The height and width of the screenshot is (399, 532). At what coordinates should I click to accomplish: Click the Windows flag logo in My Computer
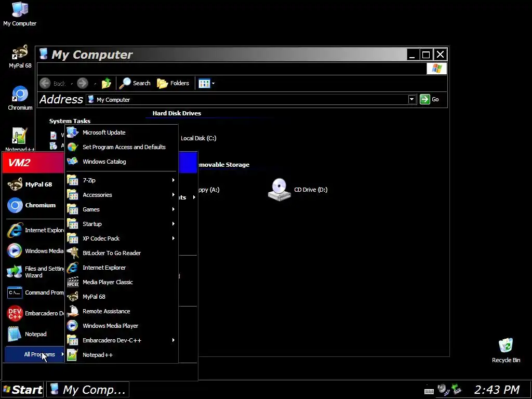[436, 69]
